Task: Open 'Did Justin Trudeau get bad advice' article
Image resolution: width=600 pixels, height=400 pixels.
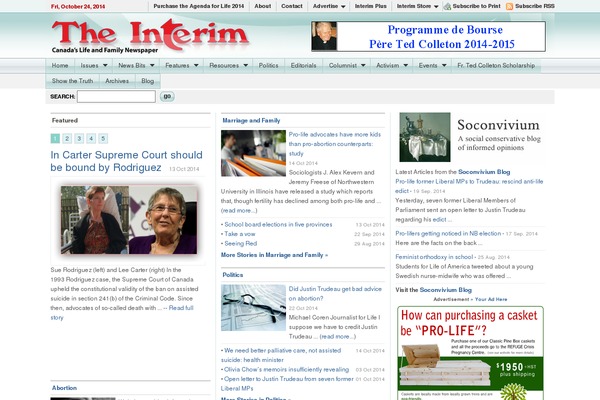Action: (335, 294)
